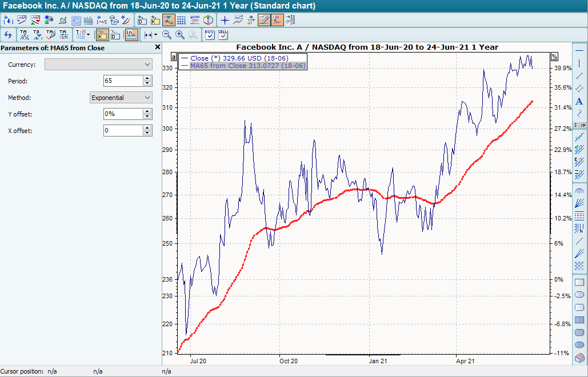This screenshot has width=588, height=377.
Task: Enable the logarithmic scale Ln icon
Action: [130, 34]
